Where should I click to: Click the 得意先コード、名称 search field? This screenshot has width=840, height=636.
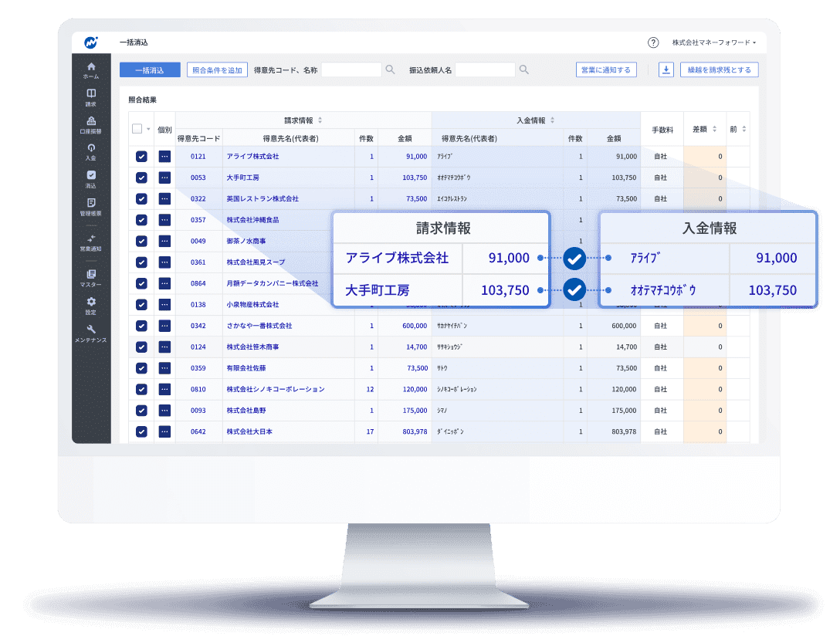point(351,70)
